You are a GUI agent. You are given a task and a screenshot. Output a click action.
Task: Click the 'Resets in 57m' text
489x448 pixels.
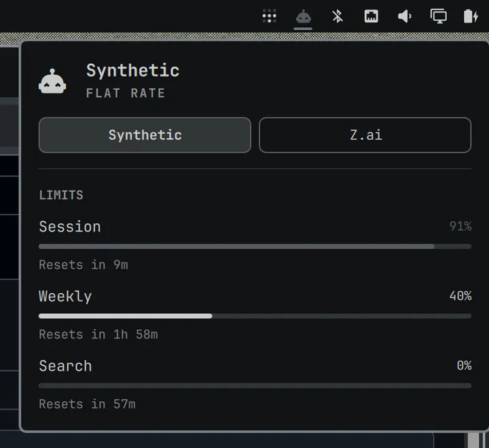point(87,405)
